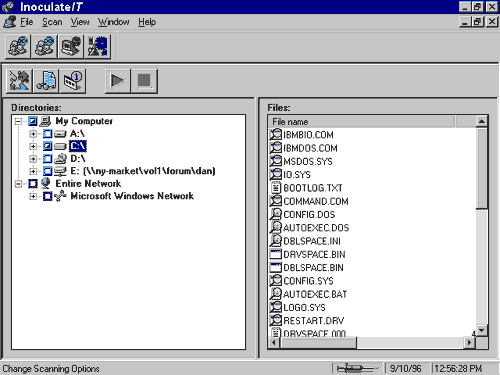
Task: Check the E: network drive checkbox
Action: pyautogui.click(x=47, y=171)
